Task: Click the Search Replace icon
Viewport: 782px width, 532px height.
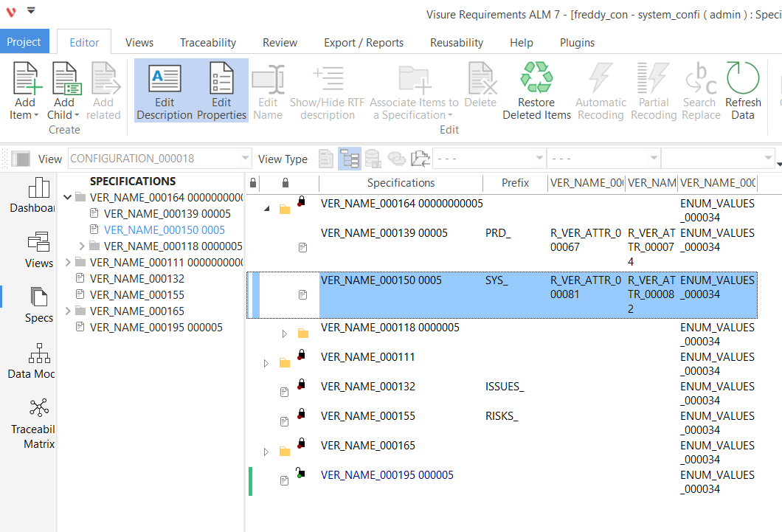Action: click(701, 78)
